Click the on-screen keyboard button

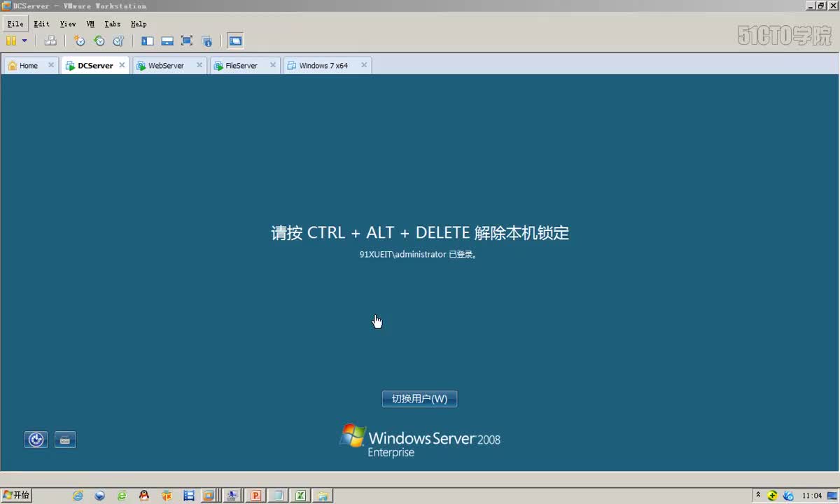pos(65,440)
